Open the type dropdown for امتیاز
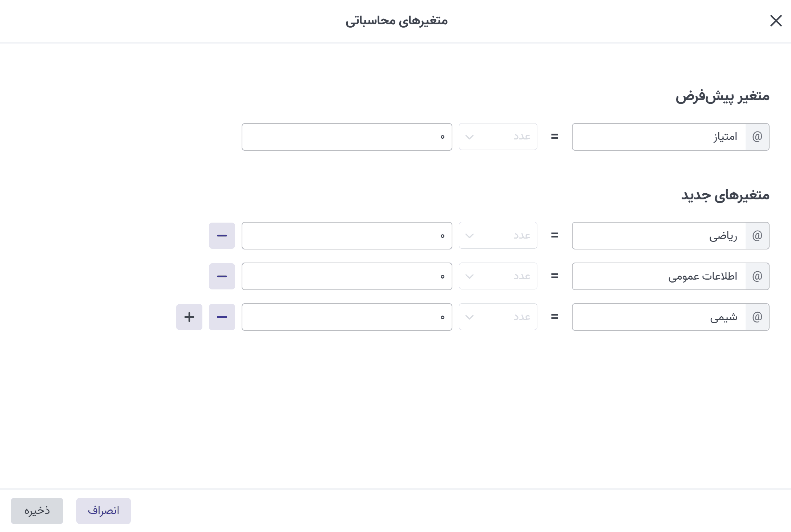 point(498,137)
